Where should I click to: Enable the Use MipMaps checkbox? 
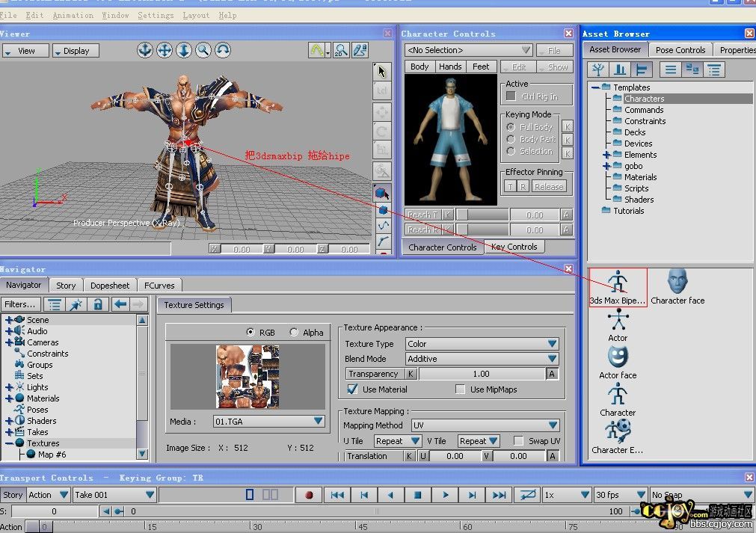[x=461, y=389]
